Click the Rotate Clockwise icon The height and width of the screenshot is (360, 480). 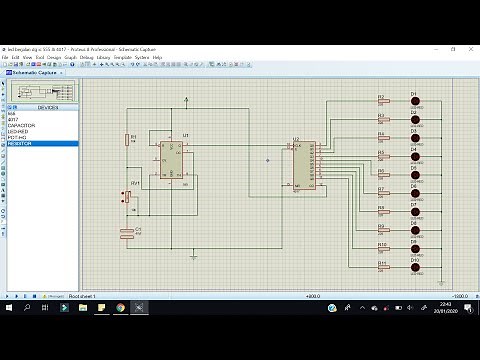(x=3, y=211)
